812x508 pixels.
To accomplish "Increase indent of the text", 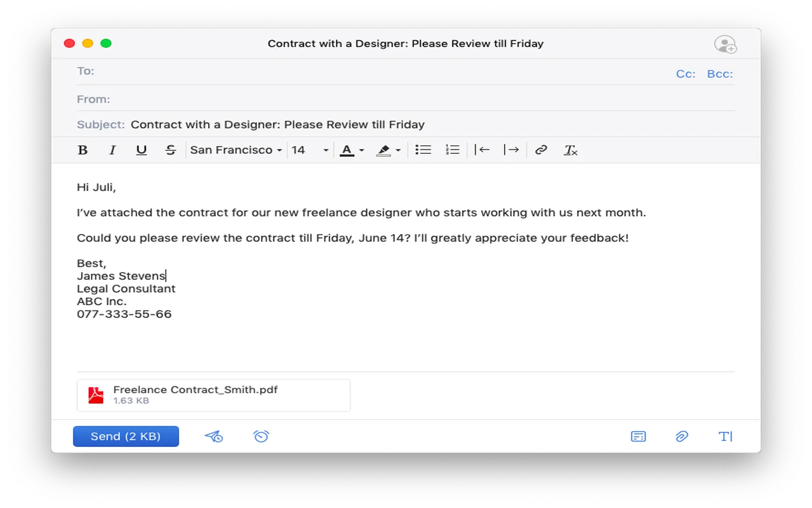I will point(512,149).
